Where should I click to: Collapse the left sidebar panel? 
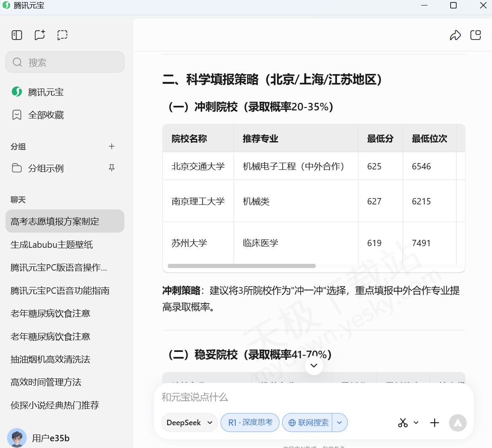(17, 35)
